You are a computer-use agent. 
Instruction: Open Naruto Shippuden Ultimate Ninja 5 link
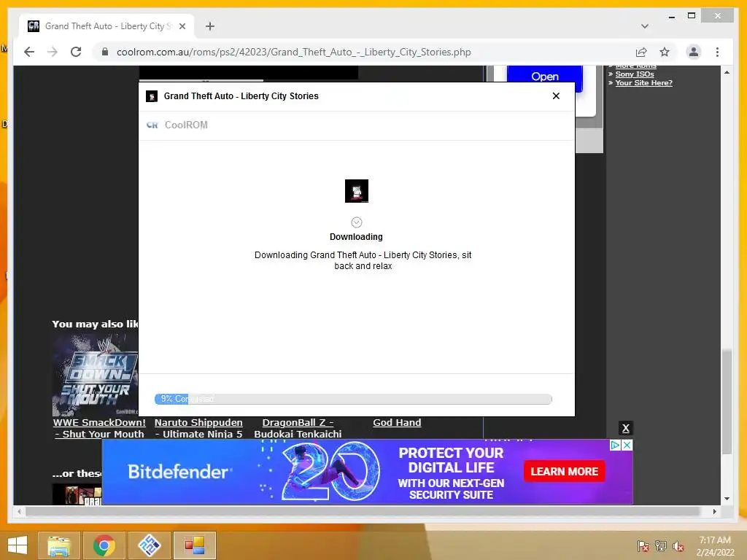coord(198,428)
